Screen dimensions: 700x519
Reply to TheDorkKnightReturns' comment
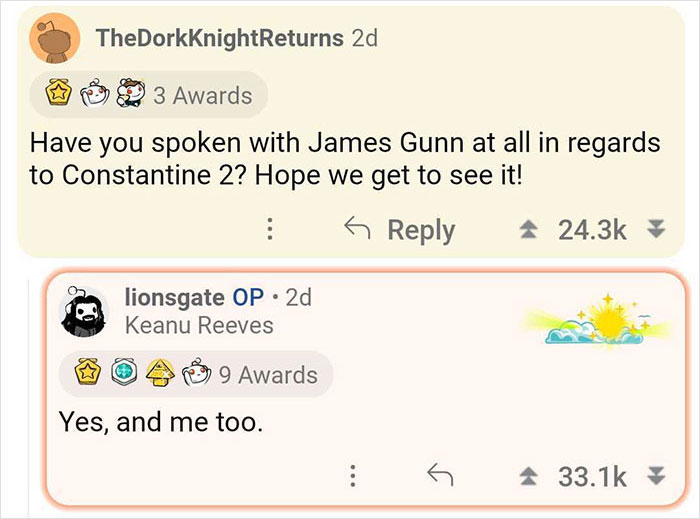(x=400, y=230)
